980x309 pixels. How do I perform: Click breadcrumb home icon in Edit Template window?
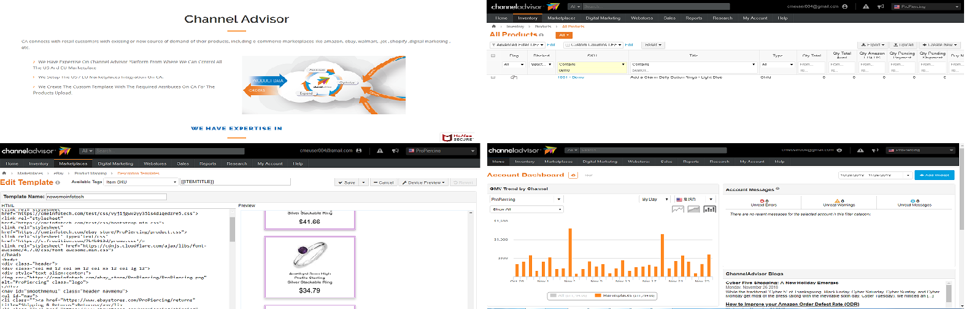[4, 173]
